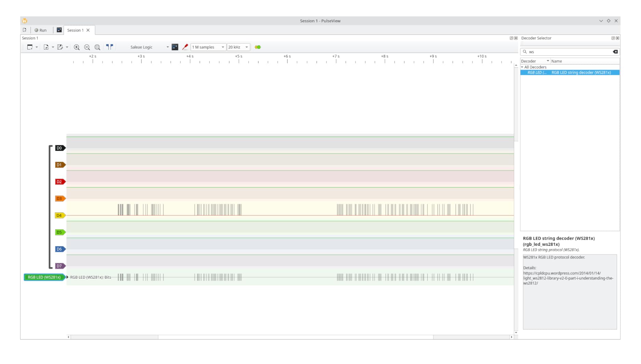Zoom to fit the whole capture
641x364 pixels.
click(97, 47)
